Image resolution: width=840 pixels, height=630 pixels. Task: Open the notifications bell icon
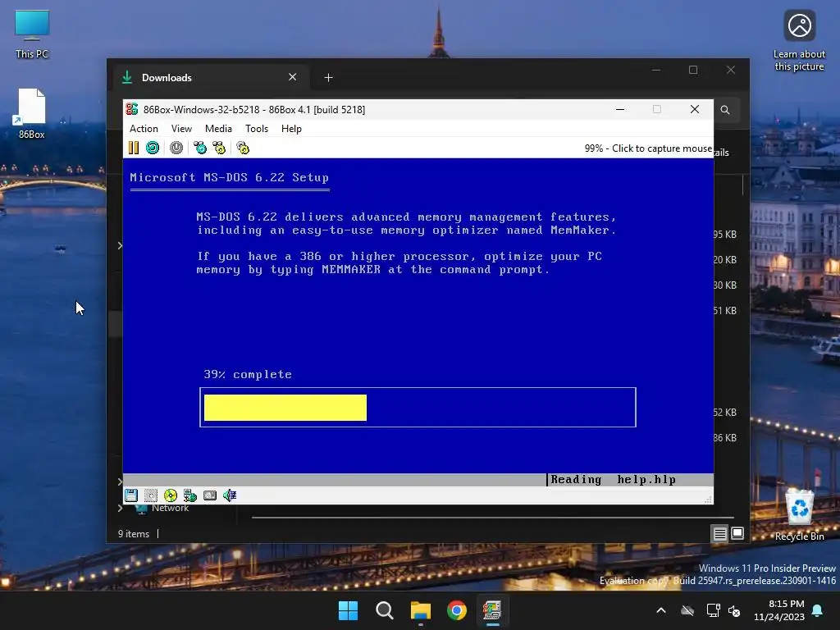818,610
